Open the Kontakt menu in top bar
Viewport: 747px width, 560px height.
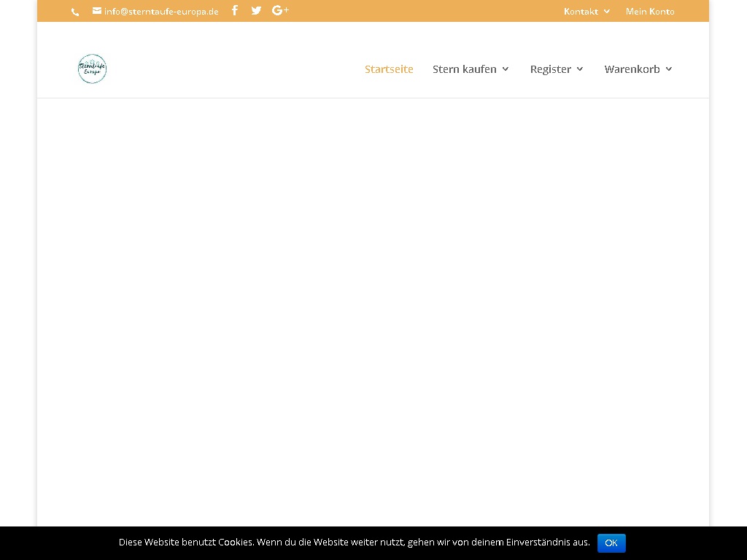click(581, 11)
